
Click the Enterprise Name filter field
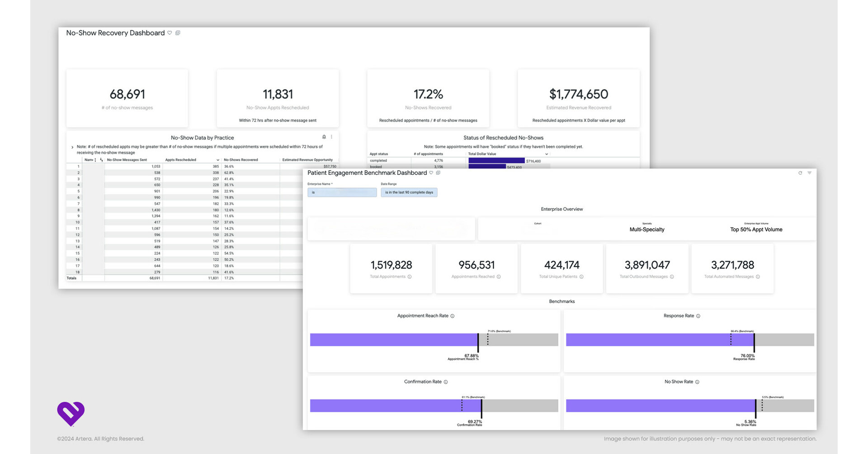[x=342, y=192]
